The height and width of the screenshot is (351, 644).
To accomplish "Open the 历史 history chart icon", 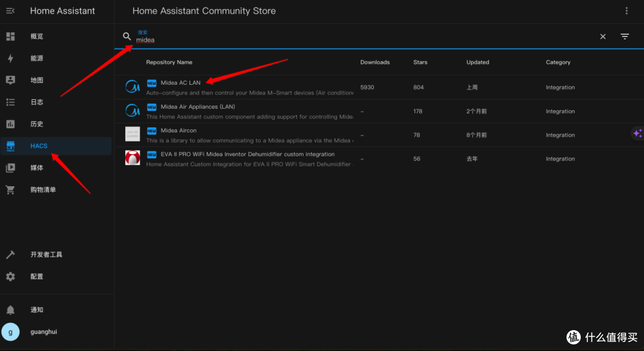I will click(10, 124).
